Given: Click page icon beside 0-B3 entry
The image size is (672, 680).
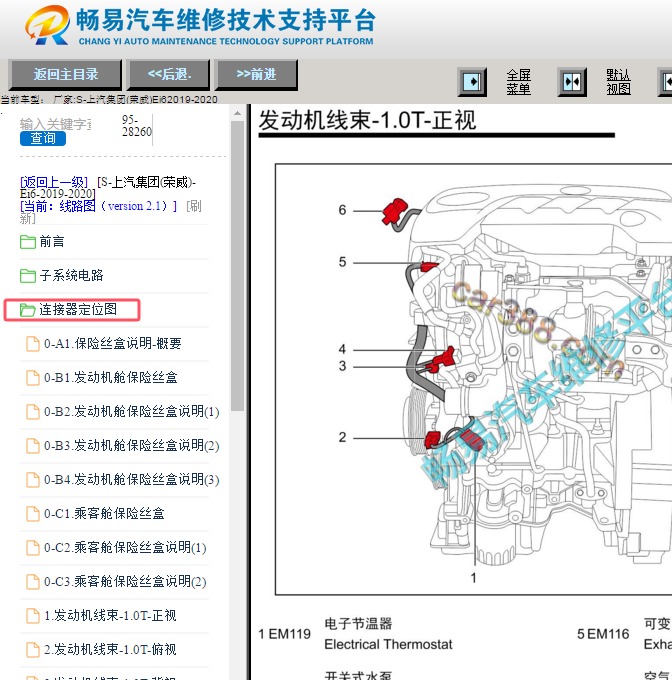Looking at the screenshot, I should click(x=33, y=446).
